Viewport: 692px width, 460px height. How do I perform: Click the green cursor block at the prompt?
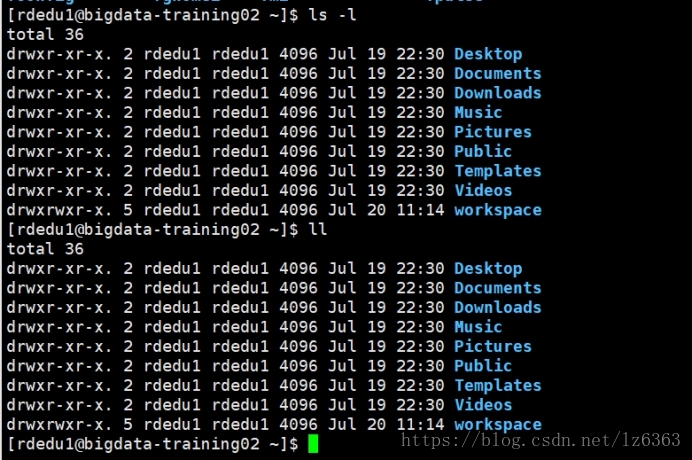(x=313, y=444)
